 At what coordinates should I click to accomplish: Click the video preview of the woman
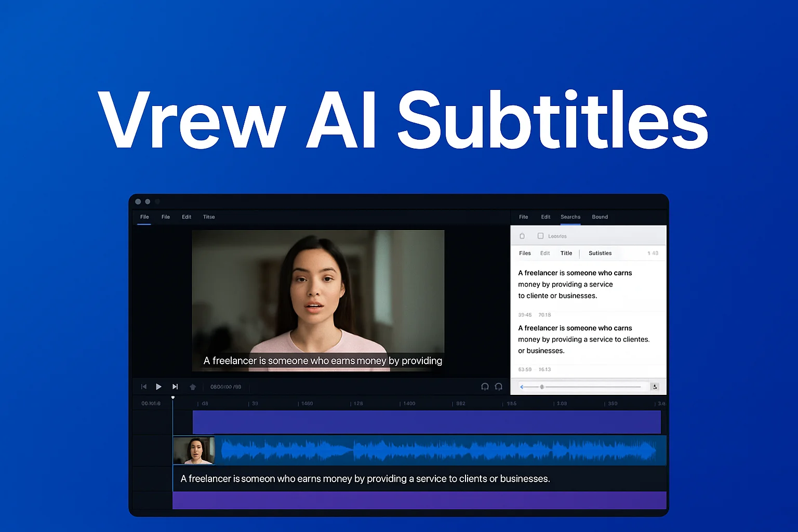point(318,300)
